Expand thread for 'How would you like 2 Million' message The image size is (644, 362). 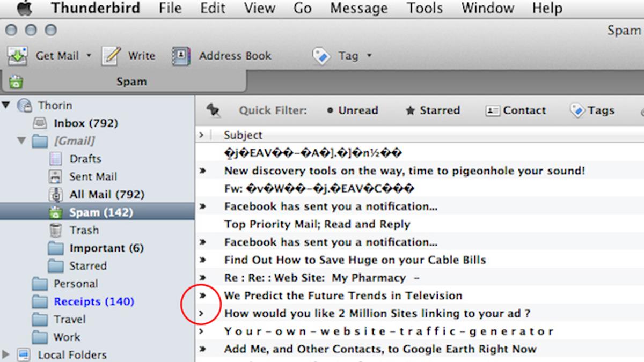point(201,314)
